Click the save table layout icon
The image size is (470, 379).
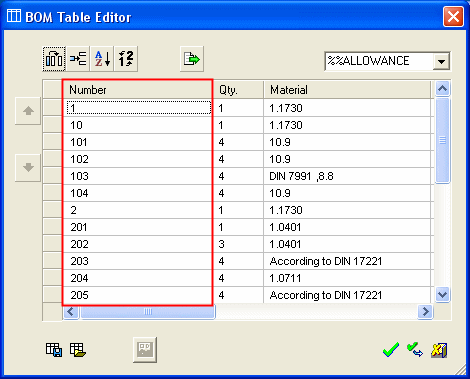click(x=54, y=350)
